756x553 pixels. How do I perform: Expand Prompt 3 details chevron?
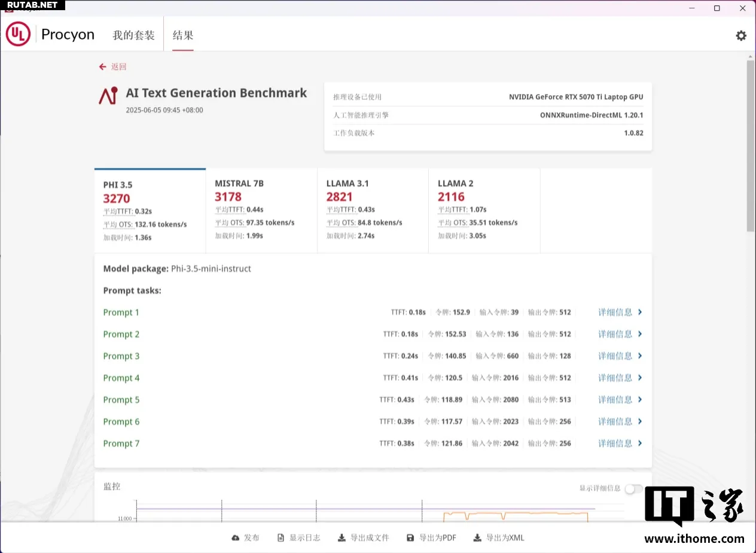point(640,356)
